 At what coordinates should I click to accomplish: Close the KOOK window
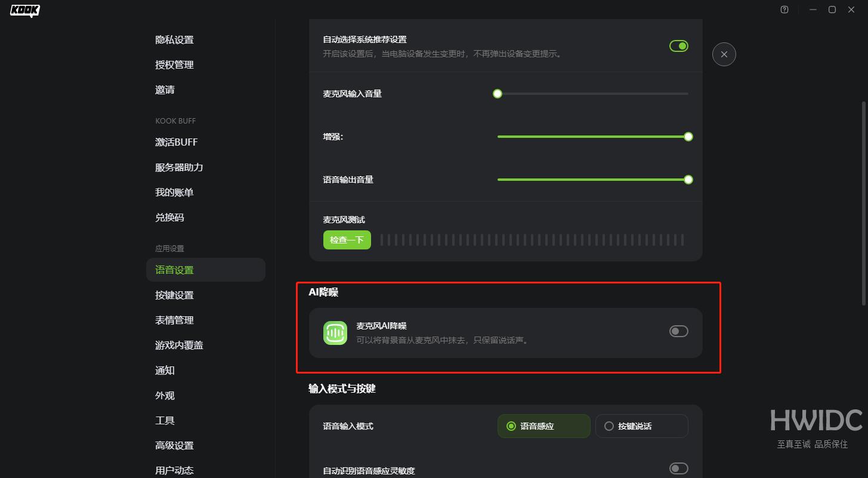[x=851, y=10]
